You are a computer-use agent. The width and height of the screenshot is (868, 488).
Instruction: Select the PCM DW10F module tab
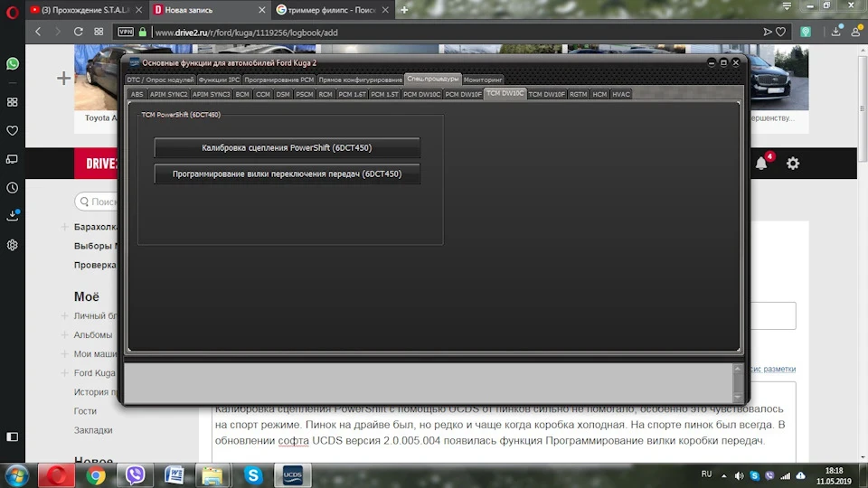point(463,94)
